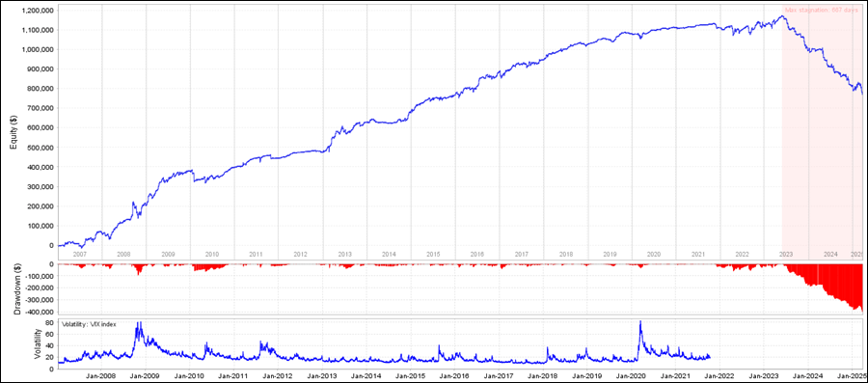868x383 pixels.
Task: Click the 2009 year label in equity chart
Action: (x=168, y=254)
